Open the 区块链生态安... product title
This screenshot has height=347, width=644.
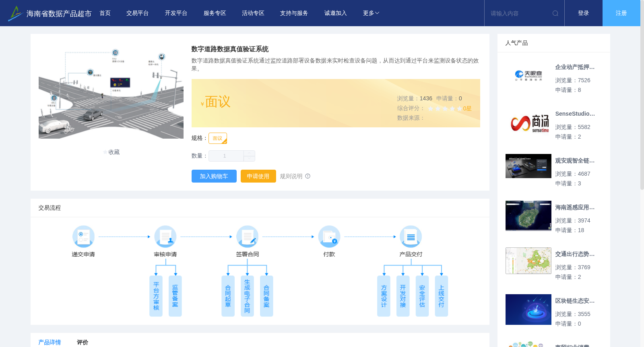575,301
